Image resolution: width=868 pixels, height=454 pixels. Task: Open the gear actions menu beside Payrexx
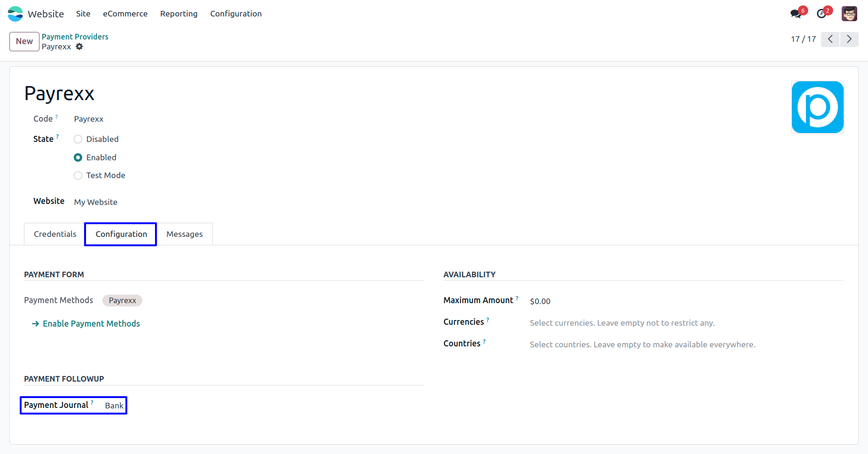click(x=79, y=47)
